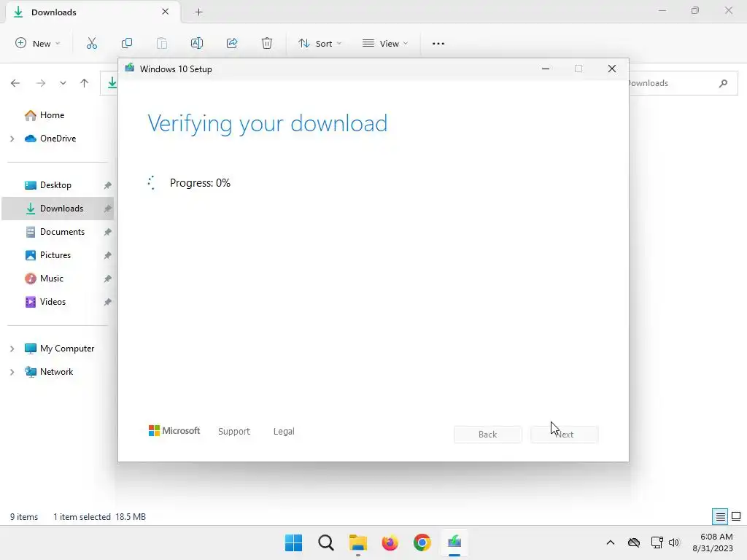Click the Back button in Setup
Viewport: 747px width, 560px height.
[x=488, y=435]
